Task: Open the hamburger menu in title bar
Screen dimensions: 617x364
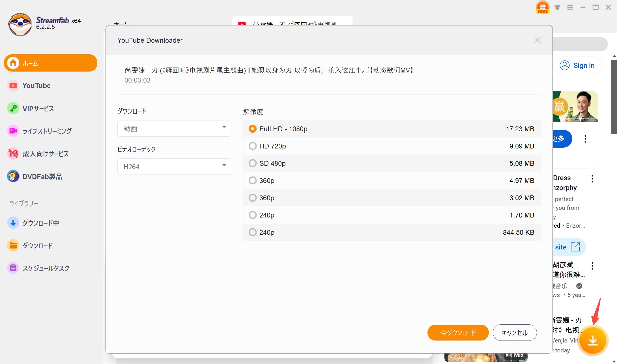Action: [570, 7]
